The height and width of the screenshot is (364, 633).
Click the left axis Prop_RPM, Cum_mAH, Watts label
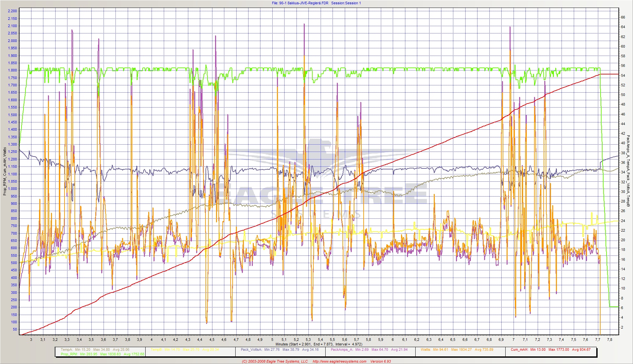[5, 171]
